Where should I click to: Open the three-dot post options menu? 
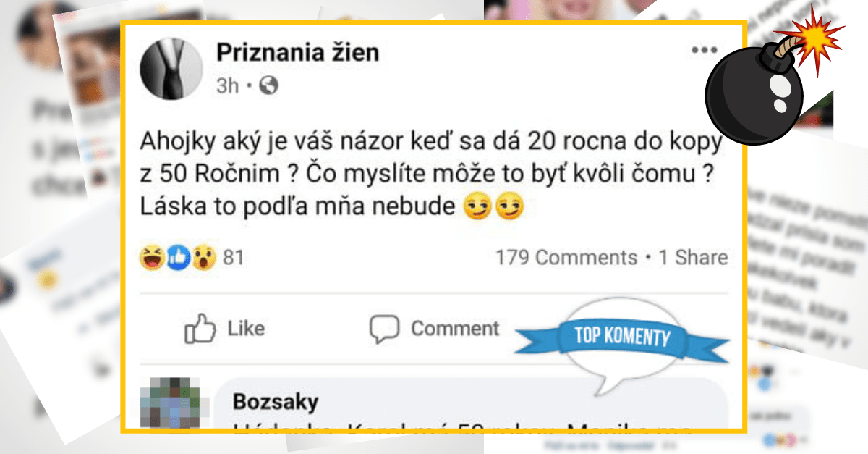pyautogui.click(x=702, y=49)
